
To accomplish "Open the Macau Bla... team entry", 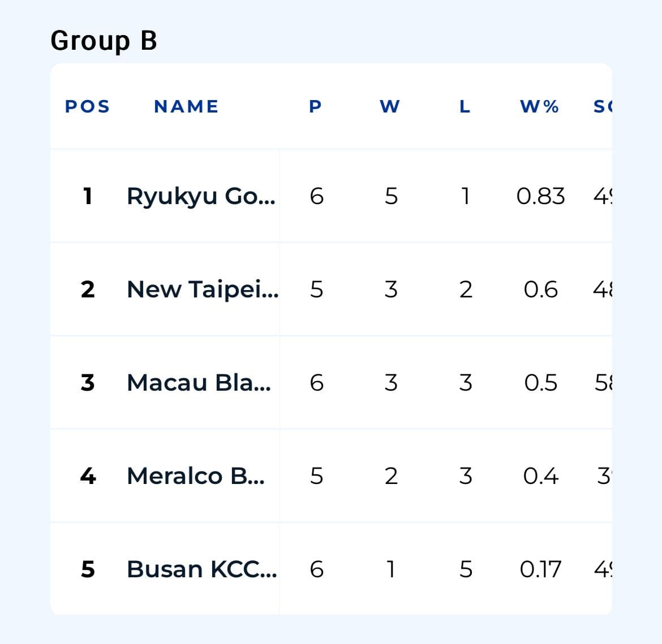I will [199, 383].
